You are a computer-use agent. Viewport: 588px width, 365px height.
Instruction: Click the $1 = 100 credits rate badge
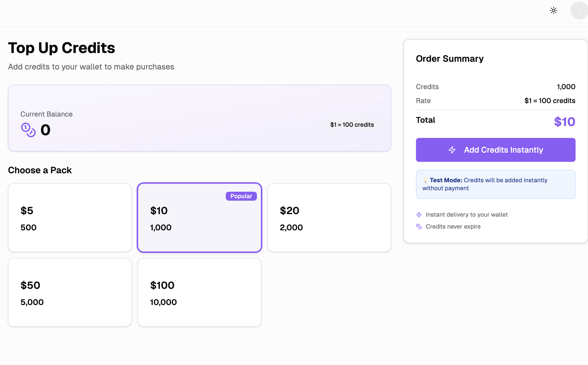(x=352, y=125)
